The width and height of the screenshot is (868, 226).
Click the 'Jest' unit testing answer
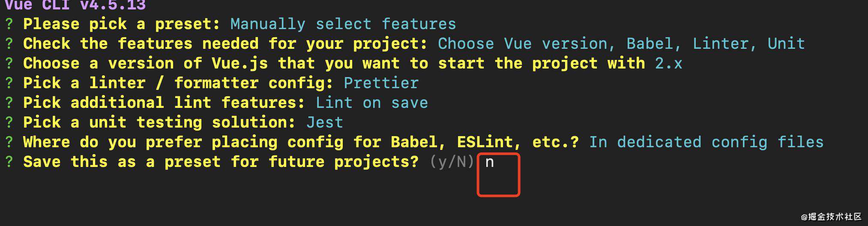click(325, 122)
